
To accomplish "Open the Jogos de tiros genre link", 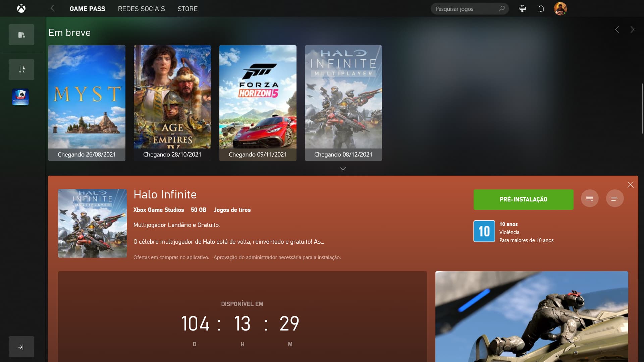I will [x=232, y=210].
